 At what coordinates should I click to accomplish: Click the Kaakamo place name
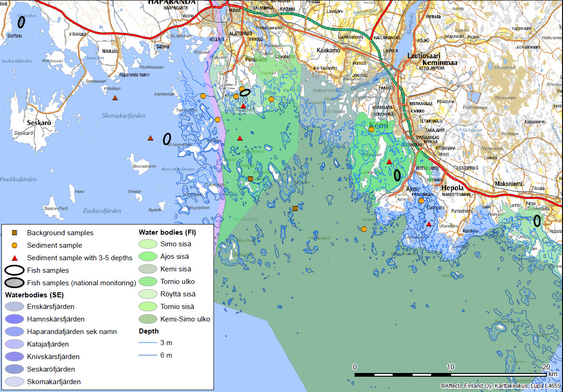click(328, 50)
